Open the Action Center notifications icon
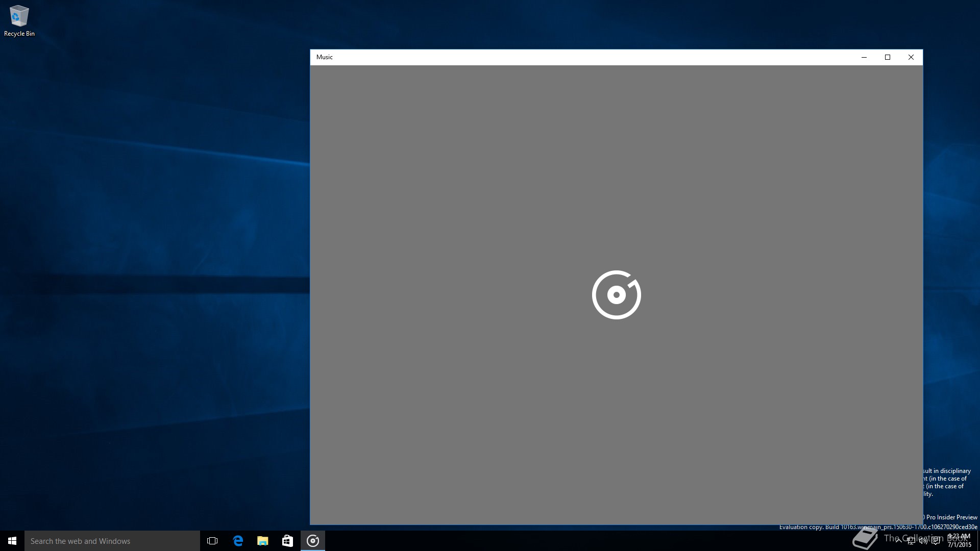 pos(936,541)
